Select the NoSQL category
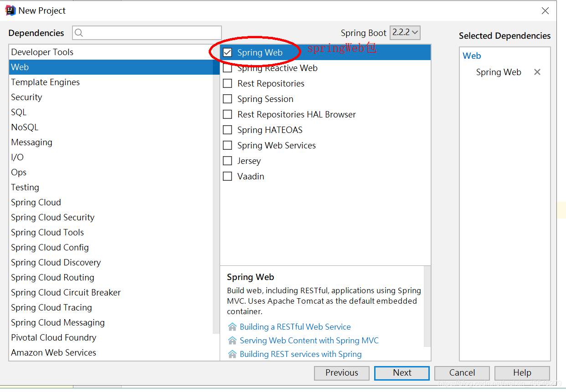The height and width of the screenshot is (392, 566). (x=111, y=127)
